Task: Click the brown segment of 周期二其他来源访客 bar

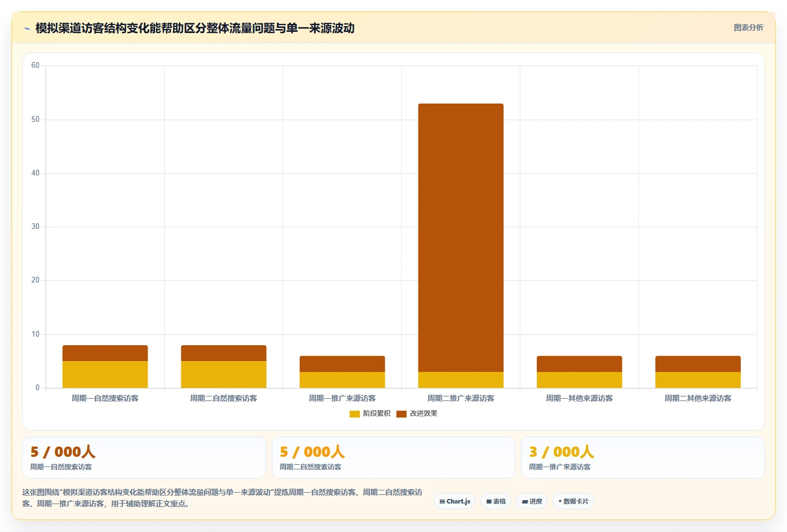Action: tap(698, 364)
